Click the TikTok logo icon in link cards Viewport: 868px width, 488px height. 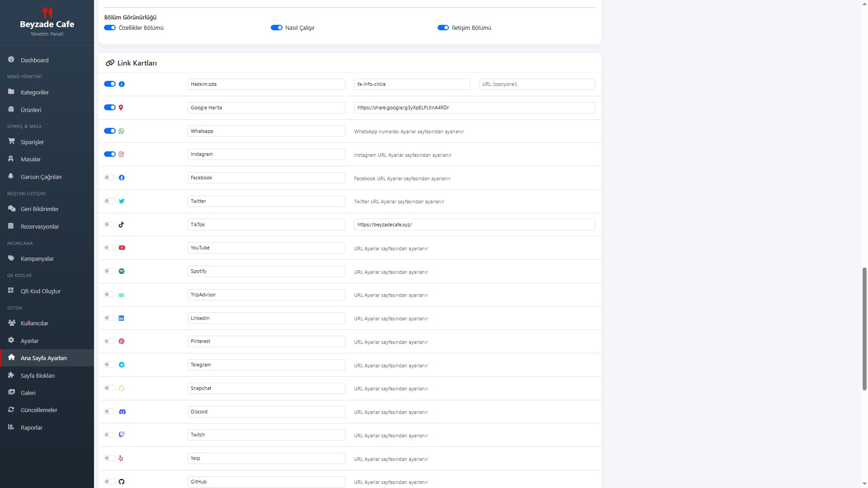click(x=121, y=225)
